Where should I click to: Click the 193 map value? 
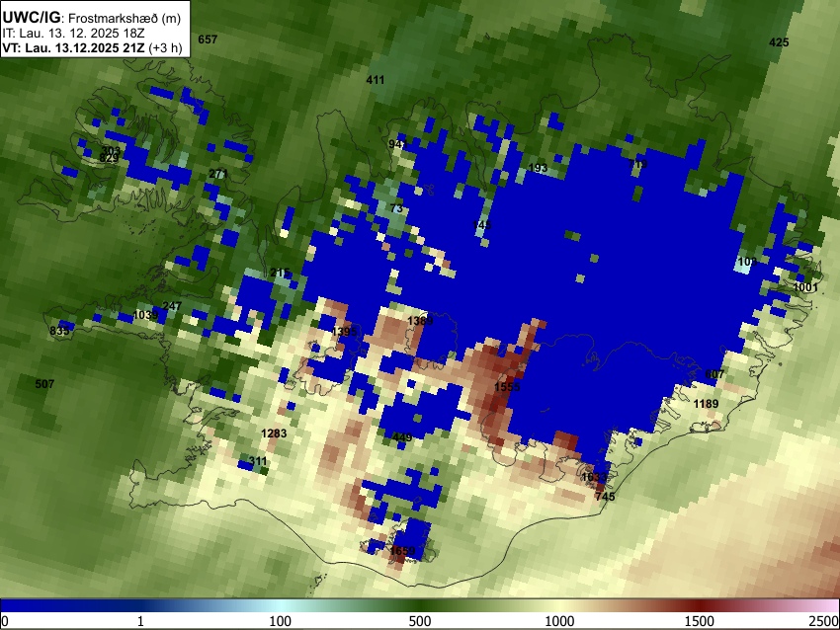tap(538, 168)
